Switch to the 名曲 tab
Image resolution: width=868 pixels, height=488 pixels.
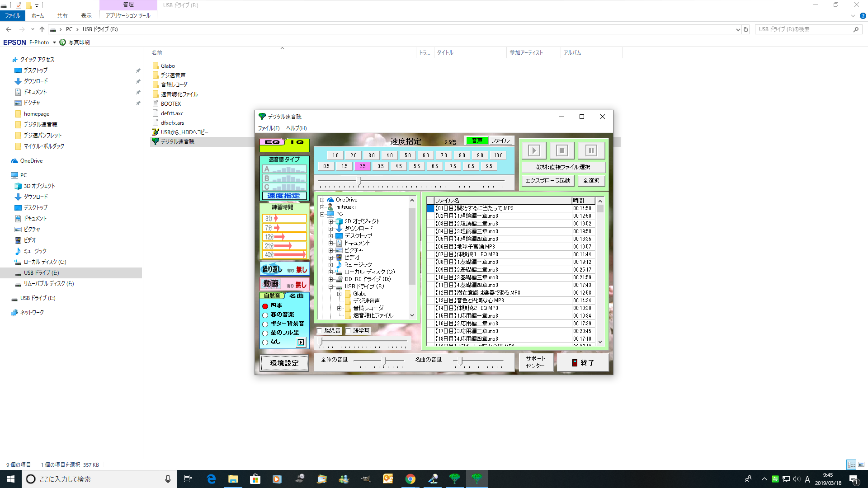297,296
